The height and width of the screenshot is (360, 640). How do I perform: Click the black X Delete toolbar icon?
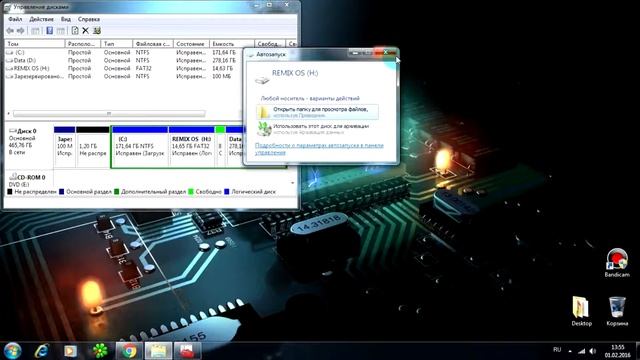pyautogui.click(x=85, y=31)
